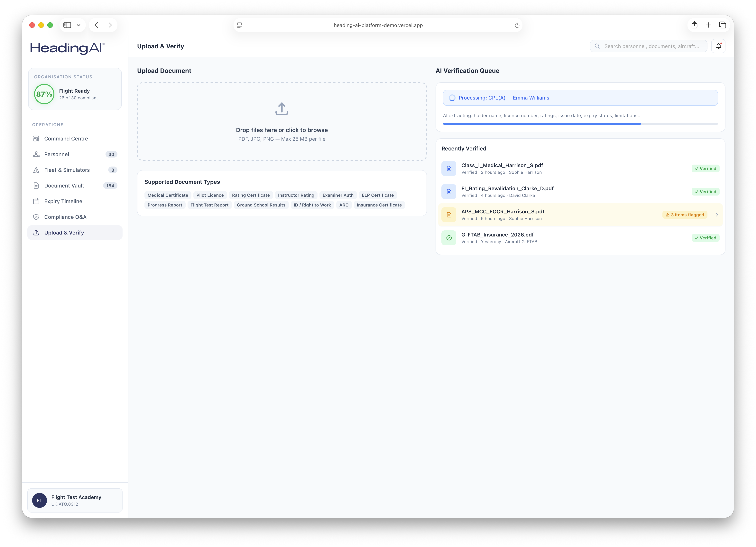Screen dimensions: 756x547
Task: Click the document icon beside Class_1_Medical_Harrison_S.pdf
Action: [449, 168]
